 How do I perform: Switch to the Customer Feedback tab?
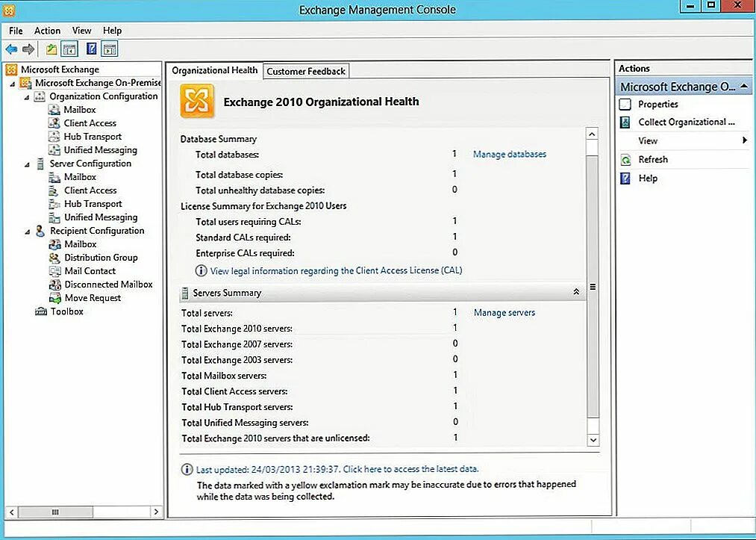[306, 72]
